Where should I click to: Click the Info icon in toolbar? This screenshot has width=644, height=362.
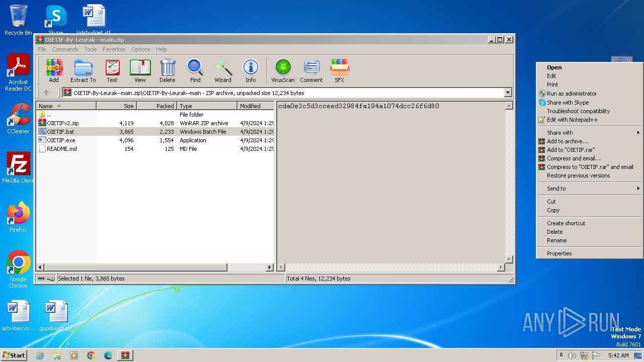click(x=251, y=70)
